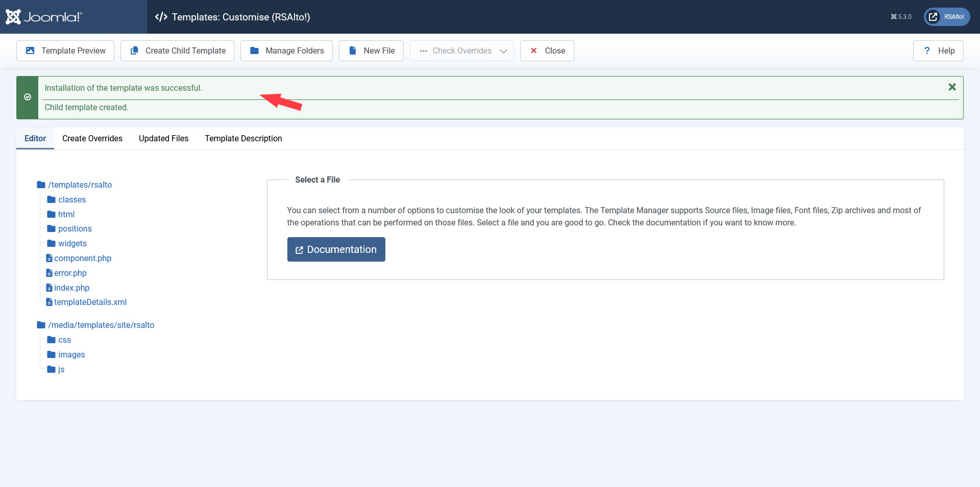Expand the js folder

pyautogui.click(x=56, y=369)
